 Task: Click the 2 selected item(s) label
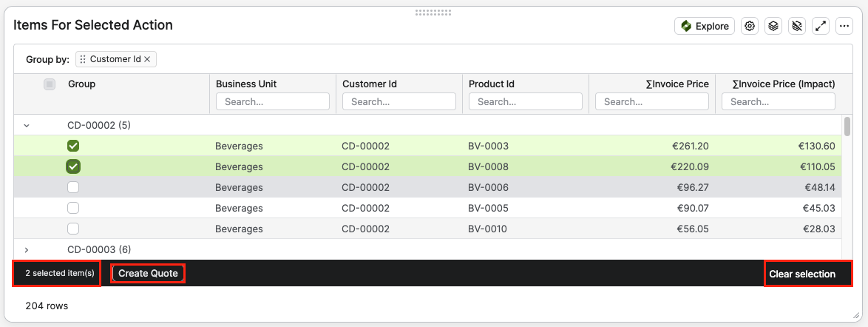[x=60, y=273]
